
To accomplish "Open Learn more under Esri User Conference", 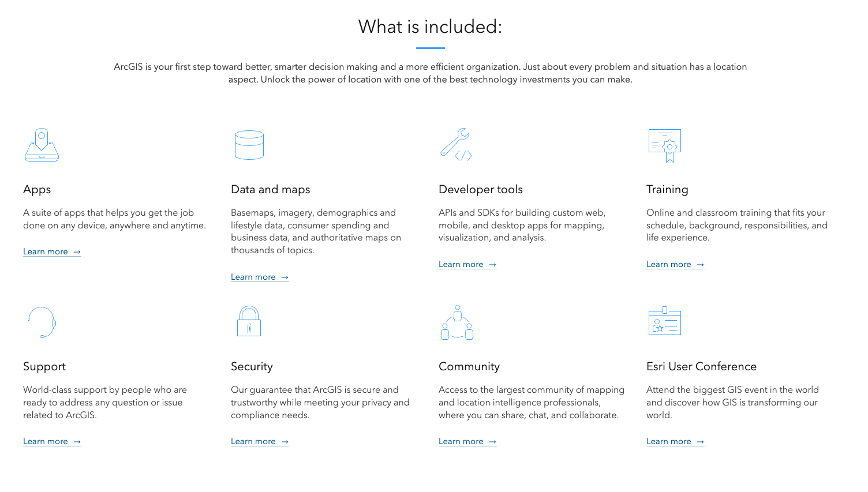I will 670,441.
